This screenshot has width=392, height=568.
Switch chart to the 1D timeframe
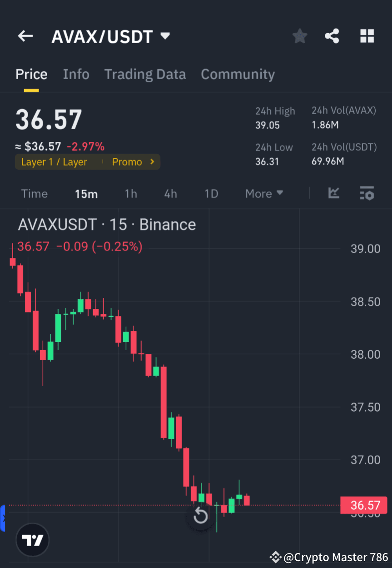(211, 193)
